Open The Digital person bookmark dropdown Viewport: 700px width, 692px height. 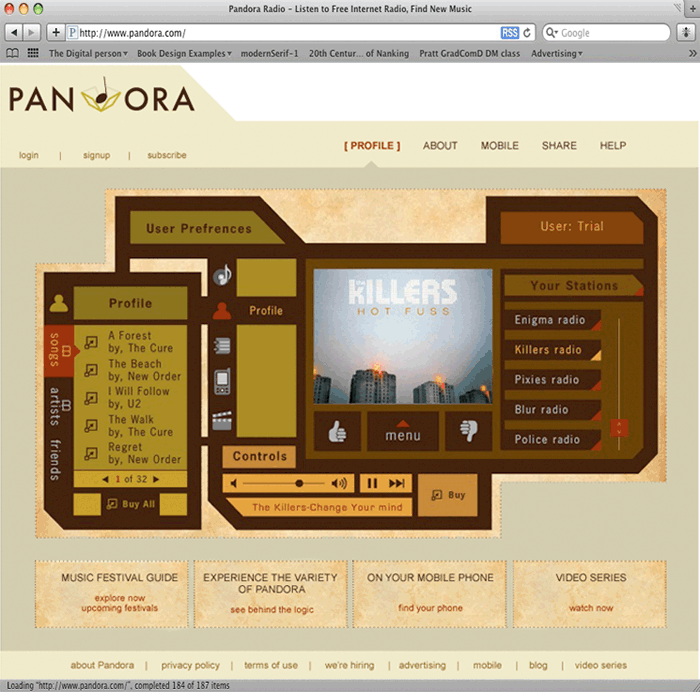88,54
